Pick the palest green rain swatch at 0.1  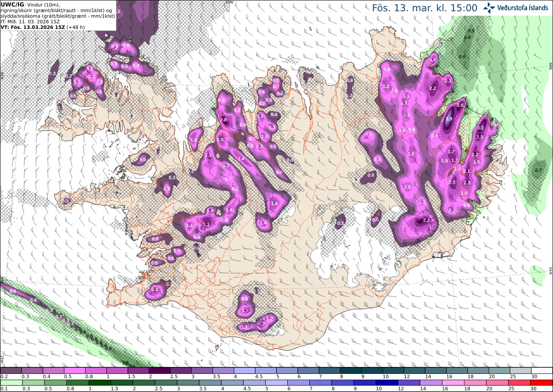coord(11,383)
